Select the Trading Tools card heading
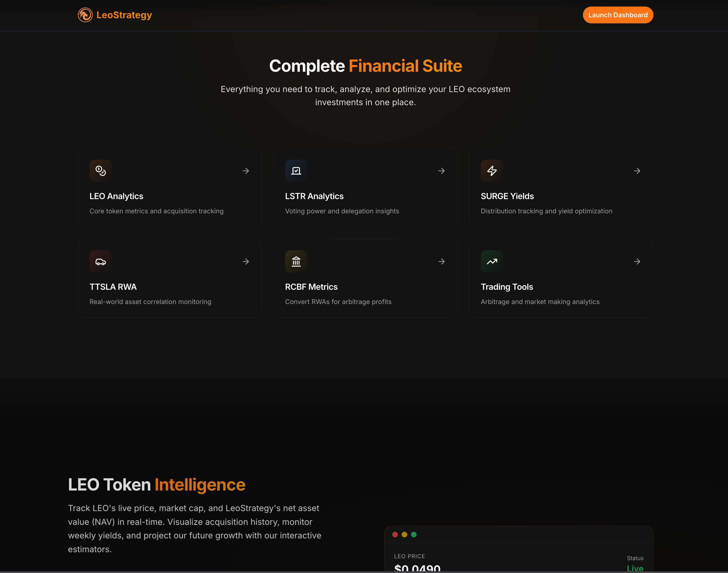Image resolution: width=728 pixels, height=573 pixels. 507,287
